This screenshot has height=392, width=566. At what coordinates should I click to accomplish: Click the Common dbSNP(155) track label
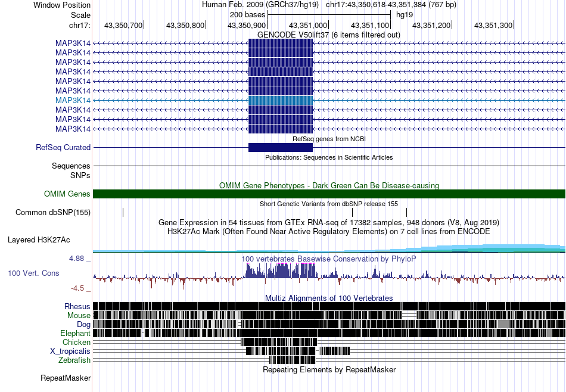coord(53,212)
